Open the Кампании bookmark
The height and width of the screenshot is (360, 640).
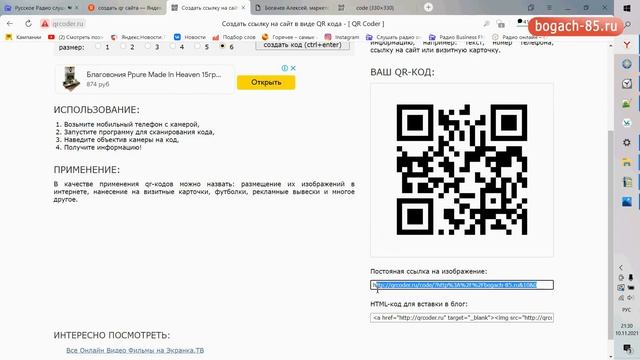pos(24,37)
